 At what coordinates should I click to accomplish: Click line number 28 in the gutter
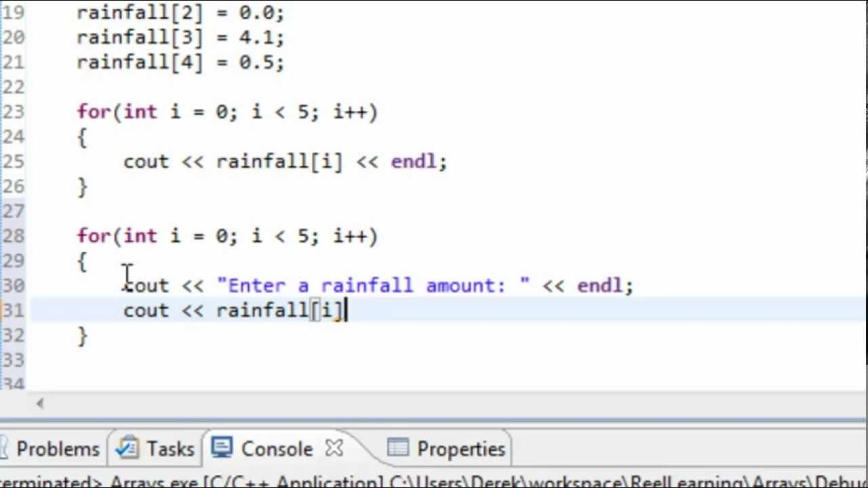14,236
